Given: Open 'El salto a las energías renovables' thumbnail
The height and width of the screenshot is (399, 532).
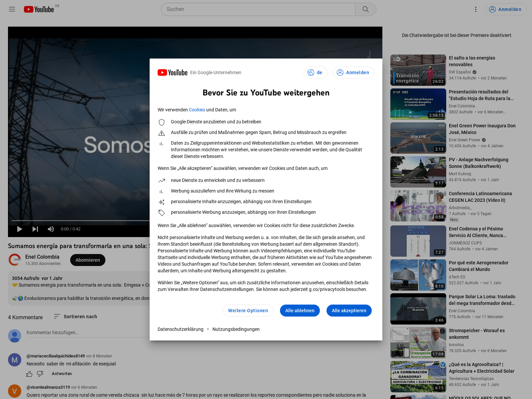Looking at the screenshot, I should (x=418, y=70).
